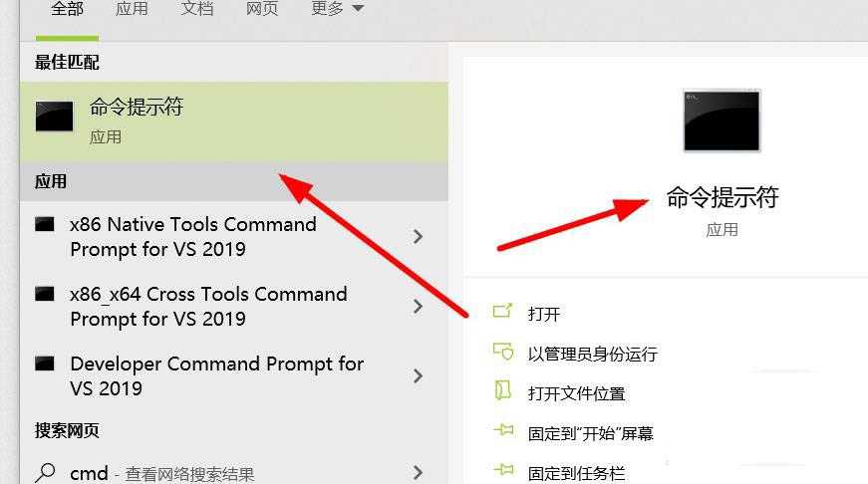Viewport: 868px width, 484px height.
Task: Click the large Command Prompt preview thumbnail
Action: [722, 121]
